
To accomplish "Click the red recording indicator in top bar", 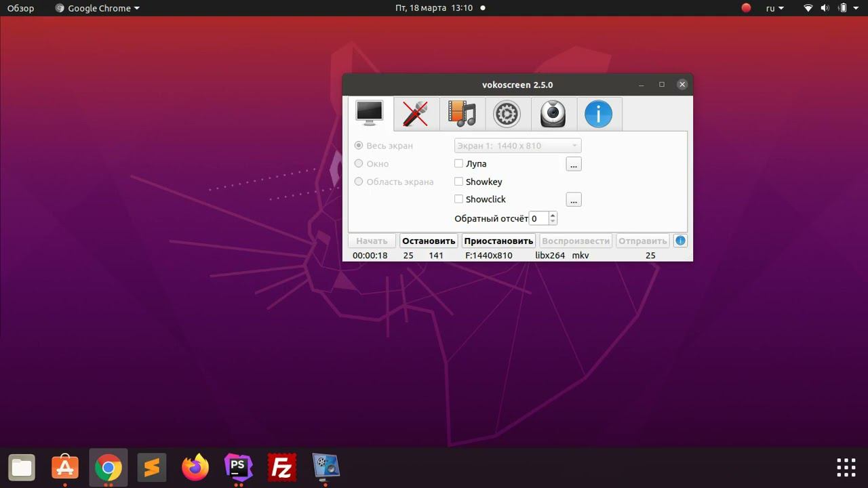I will tap(747, 8).
